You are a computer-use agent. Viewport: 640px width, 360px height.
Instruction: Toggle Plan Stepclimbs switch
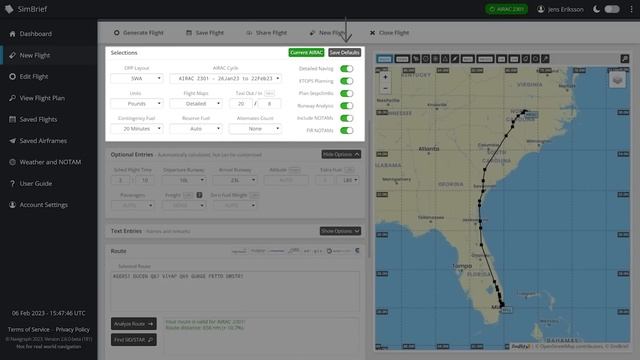coord(347,93)
